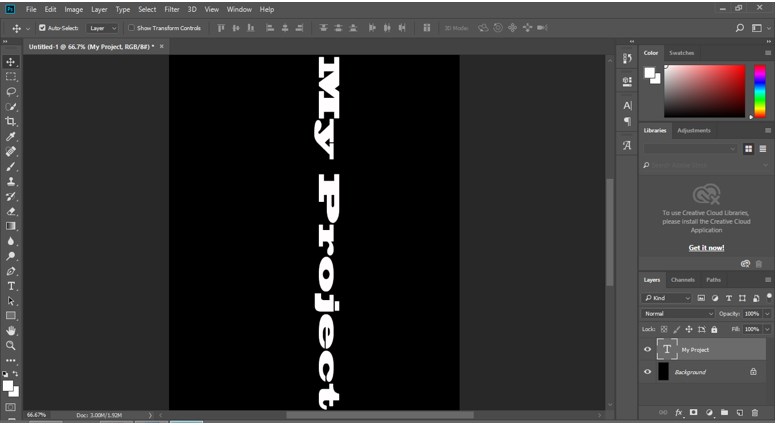776x425 pixels.
Task: Open the Libraries selection dropdown
Action: [x=690, y=148]
